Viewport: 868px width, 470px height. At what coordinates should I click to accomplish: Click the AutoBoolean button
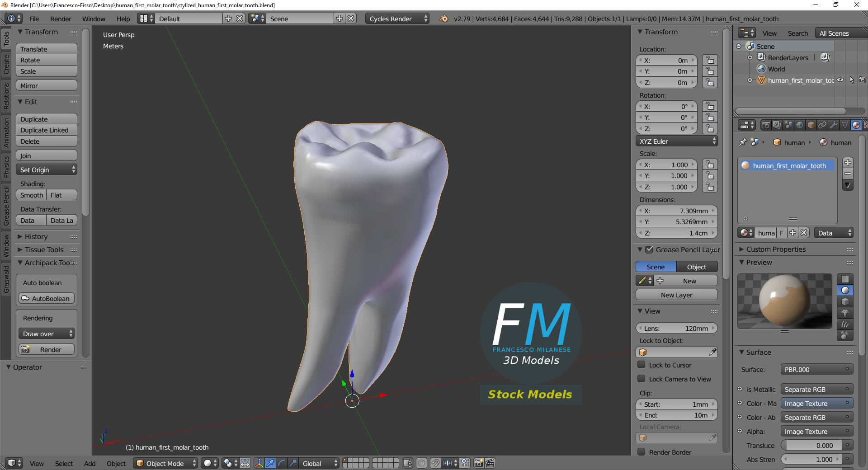[47, 298]
